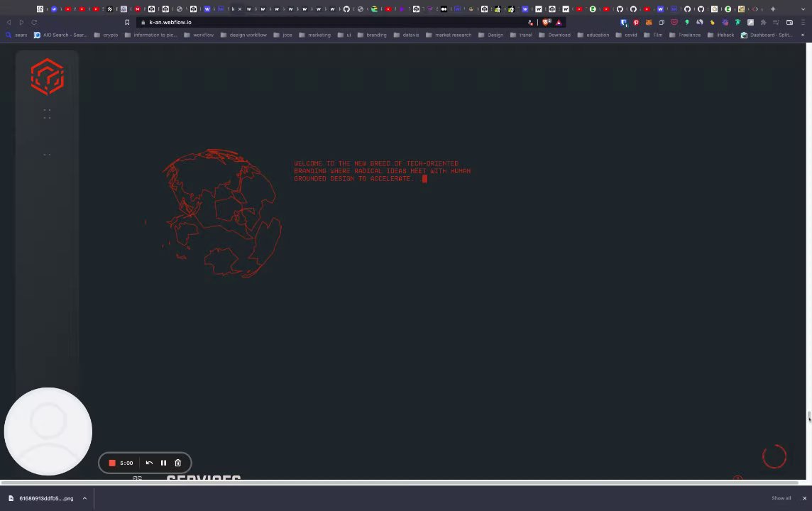Open the covid bookmarks folder
The image size is (812, 511).
tap(626, 35)
